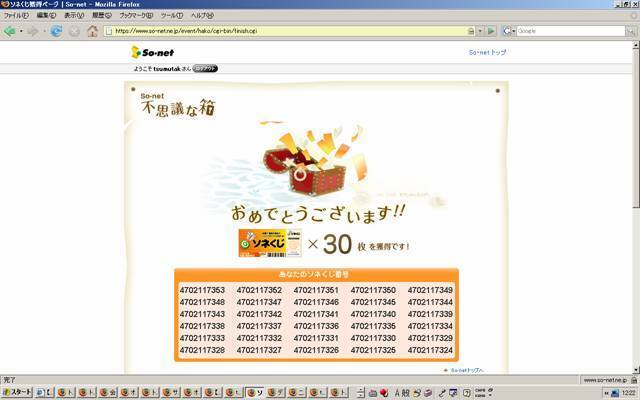Click the ソネくじ lottery ticket image
Image resolution: width=640 pixels, height=400 pixels.
tap(270, 243)
